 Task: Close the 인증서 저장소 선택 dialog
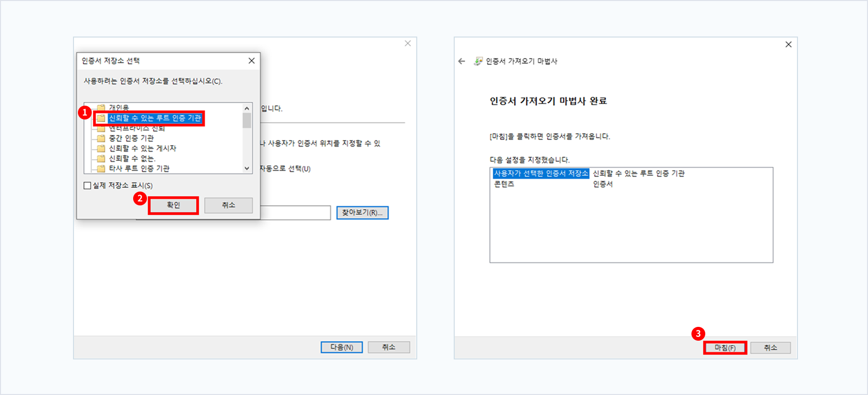pyautogui.click(x=252, y=61)
